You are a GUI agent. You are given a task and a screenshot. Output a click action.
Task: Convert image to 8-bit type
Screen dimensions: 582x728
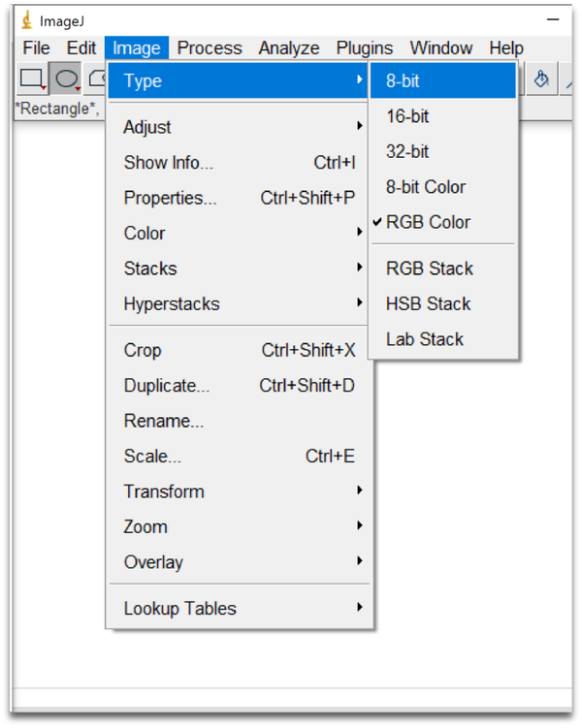pyautogui.click(x=404, y=81)
